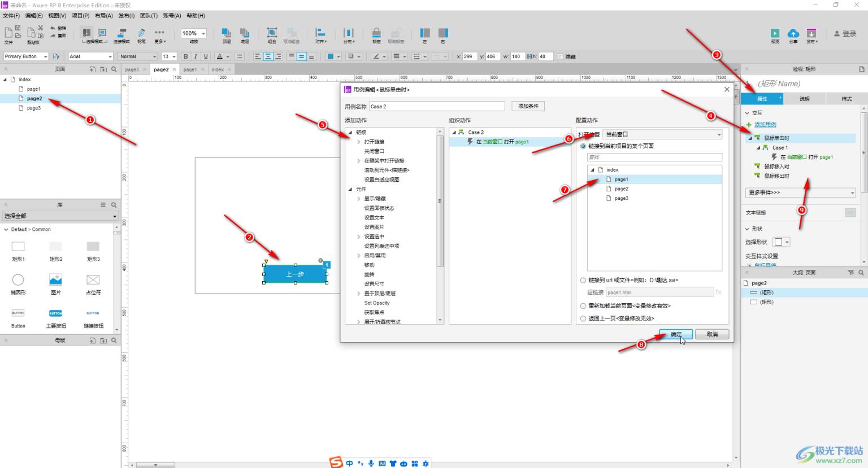The image size is (868, 468).
Task: Collapse the 链接 actions group
Action: tap(350, 133)
